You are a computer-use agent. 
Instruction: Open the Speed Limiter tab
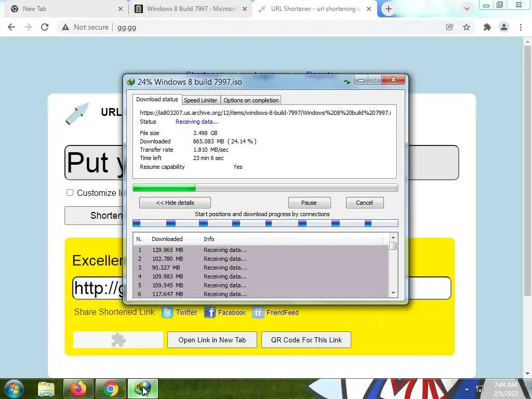201,100
